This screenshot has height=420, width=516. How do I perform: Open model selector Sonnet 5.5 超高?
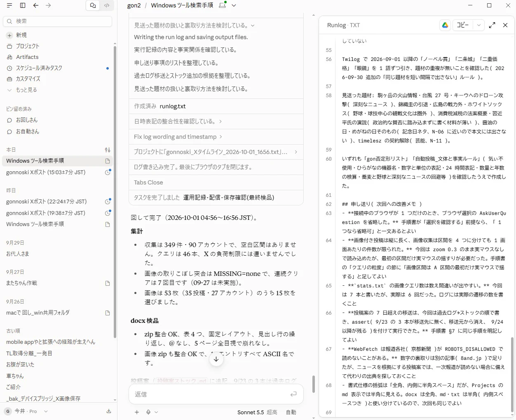click(257, 412)
